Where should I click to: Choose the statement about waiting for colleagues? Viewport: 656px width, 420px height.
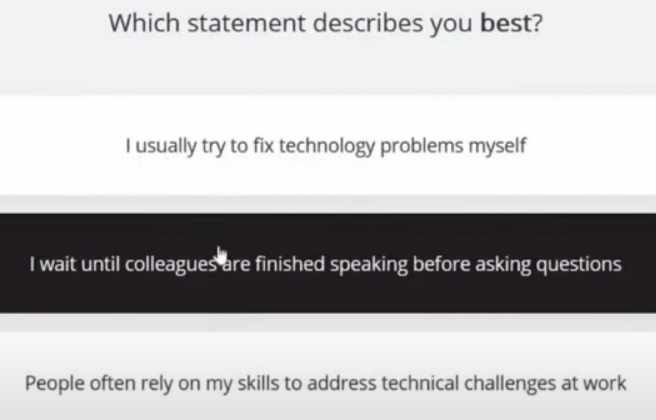328,263
